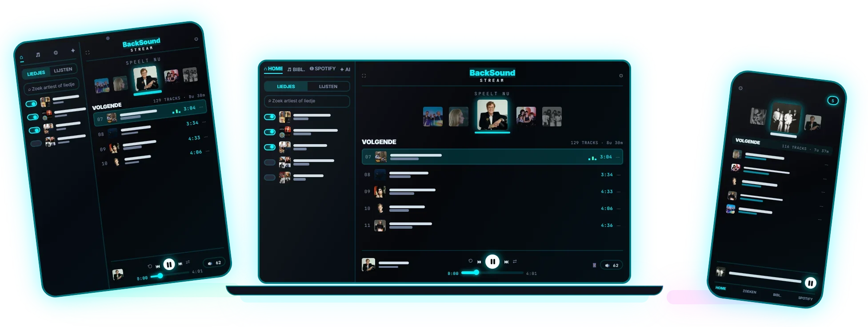This screenshot has width=868, height=327.
Task: Select the large now-playing cover on the laptop
Action: point(492,115)
